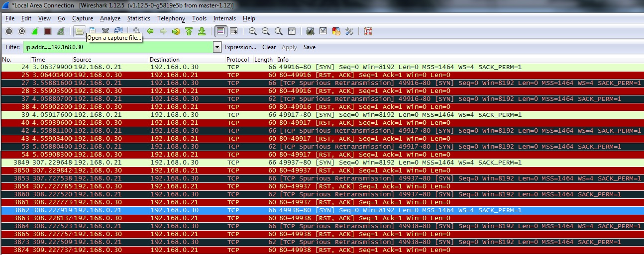This screenshot has width=644, height=255.
Task: Open the Analyze menu
Action: [x=110, y=18]
